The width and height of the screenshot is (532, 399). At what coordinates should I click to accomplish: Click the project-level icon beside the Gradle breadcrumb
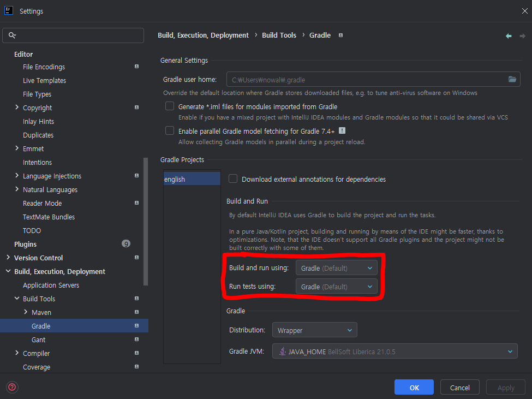click(340, 35)
